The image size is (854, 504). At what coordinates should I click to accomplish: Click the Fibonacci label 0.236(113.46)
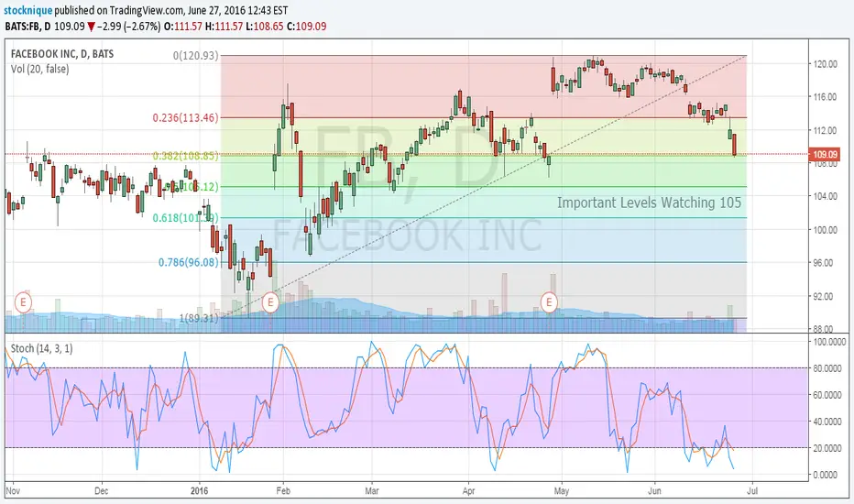(185, 117)
